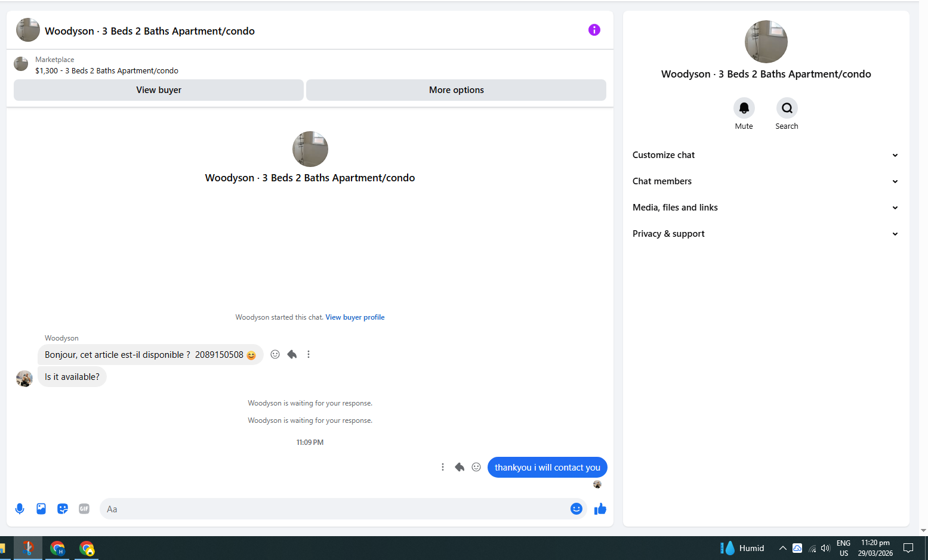The image size is (928, 560).
Task: Open emoji picker in the message box
Action: coord(576,509)
